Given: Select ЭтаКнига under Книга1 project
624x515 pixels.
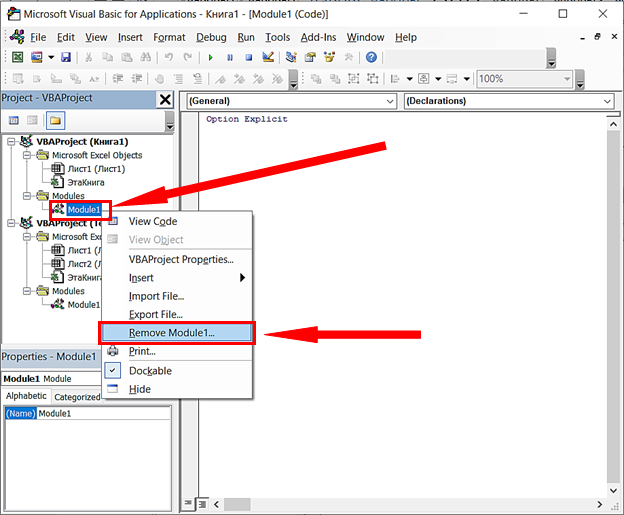Looking at the screenshot, I should pos(86,182).
